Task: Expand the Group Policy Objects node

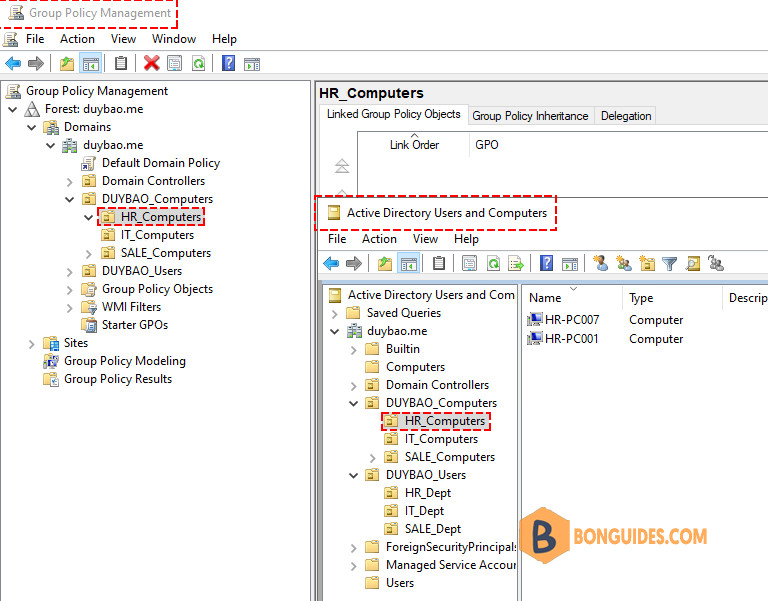Action: coord(70,290)
